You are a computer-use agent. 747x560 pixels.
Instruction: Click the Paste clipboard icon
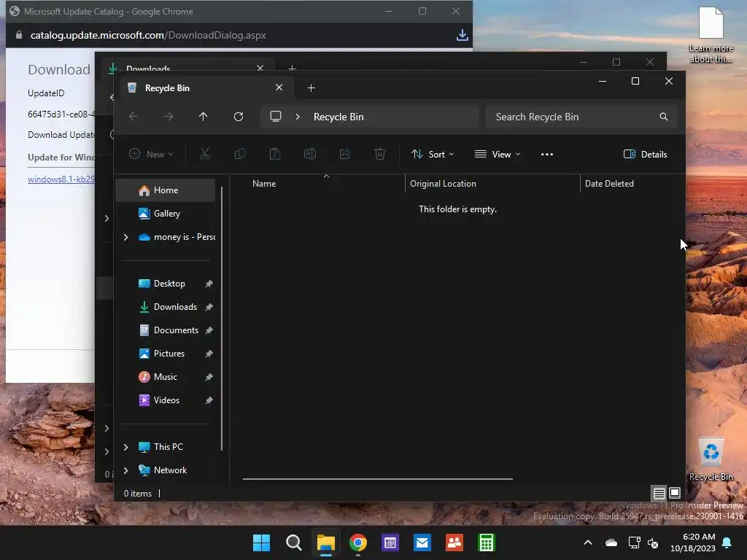point(275,154)
